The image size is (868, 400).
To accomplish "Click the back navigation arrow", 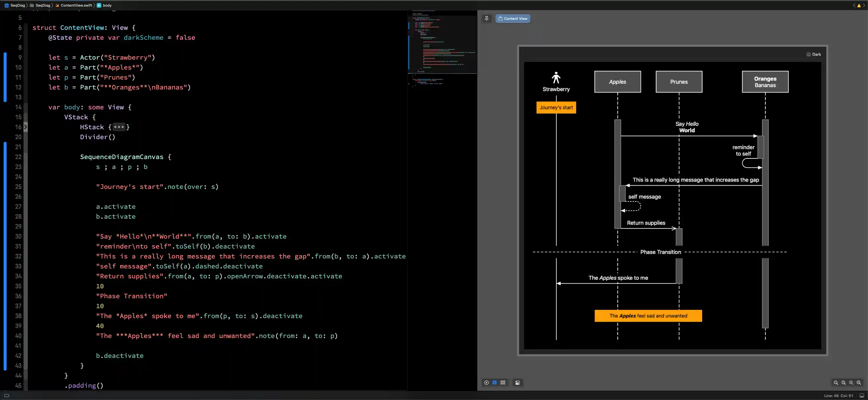I will (854, 5).
